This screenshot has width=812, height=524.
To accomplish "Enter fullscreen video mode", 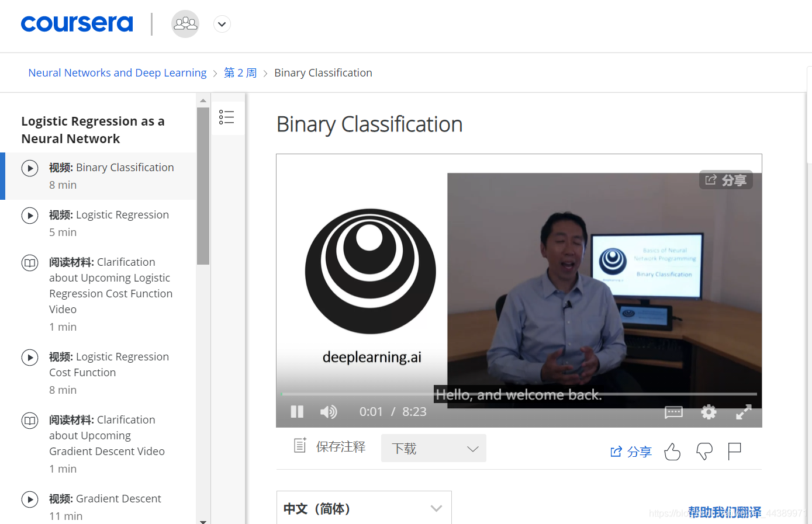I will [x=744, y=412].
